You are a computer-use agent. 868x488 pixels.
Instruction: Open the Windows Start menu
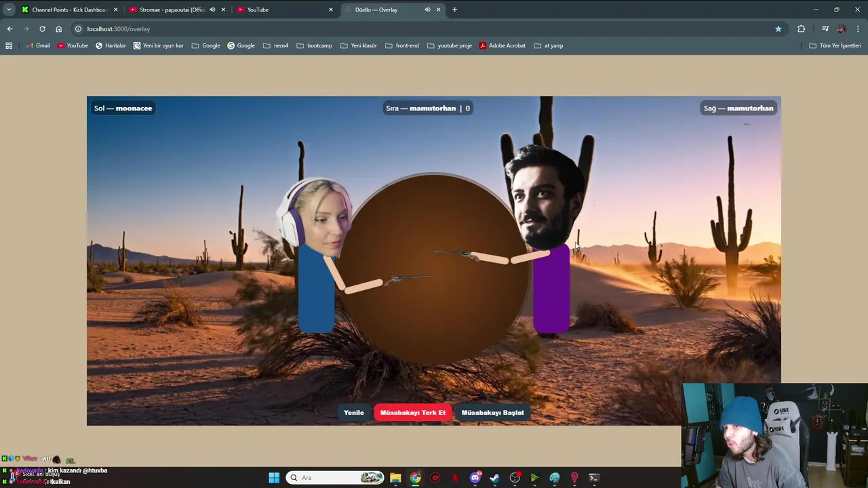(274, 478)
